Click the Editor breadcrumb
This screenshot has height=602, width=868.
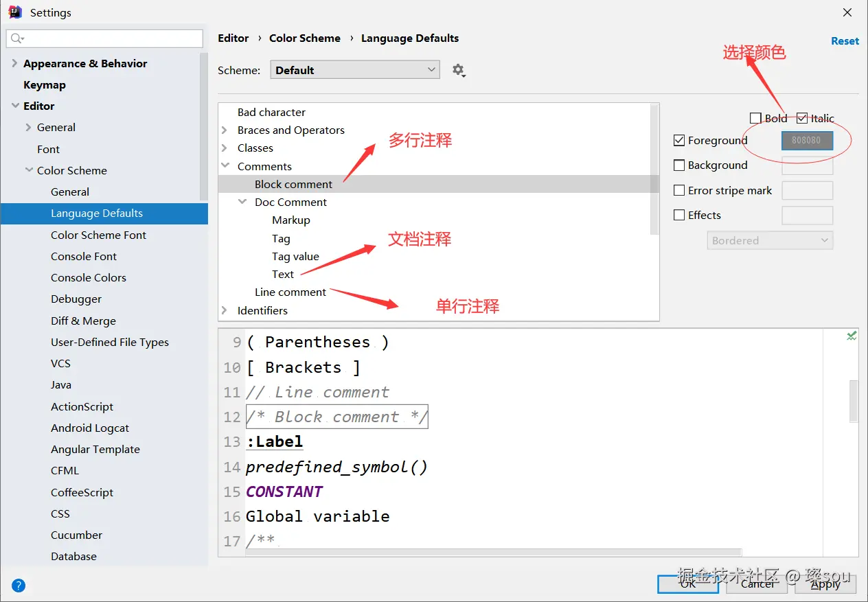click(x=233, y=38)
